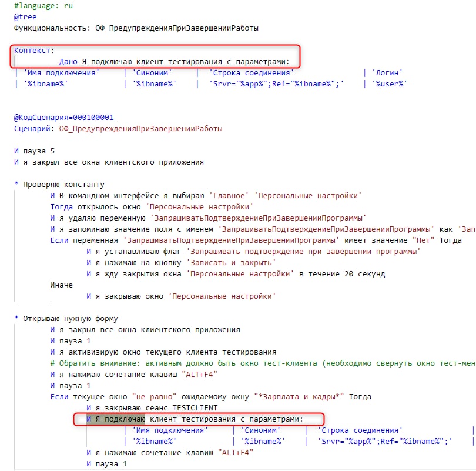Click the '* Проверяю константу' group heading
The height and width of the screenshot is (471, 476).
coord(59,185)
